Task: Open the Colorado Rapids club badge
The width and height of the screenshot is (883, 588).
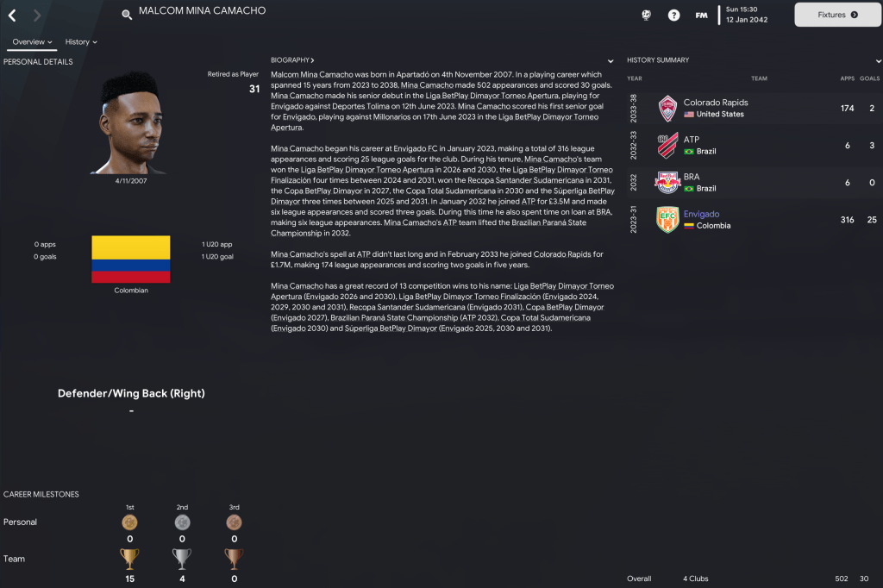Action: coord(667,108)
